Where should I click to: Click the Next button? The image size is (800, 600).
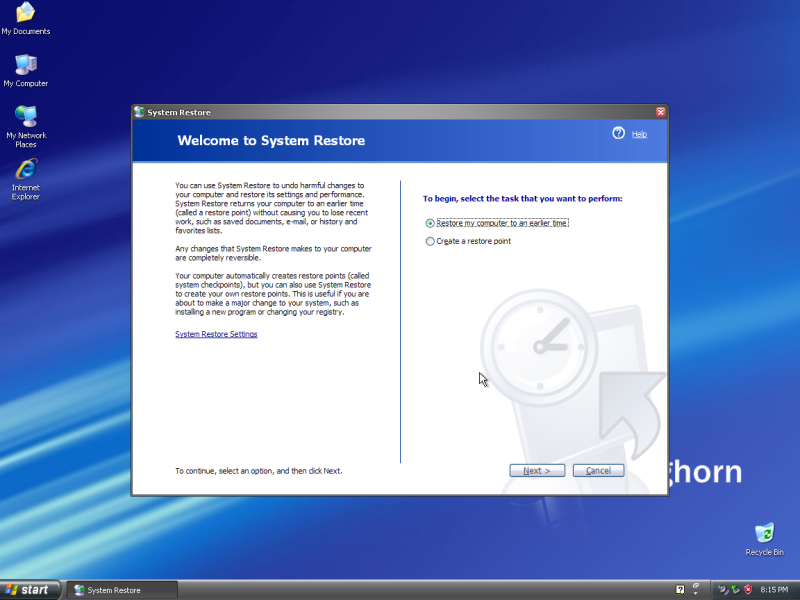tap(536, 470)
